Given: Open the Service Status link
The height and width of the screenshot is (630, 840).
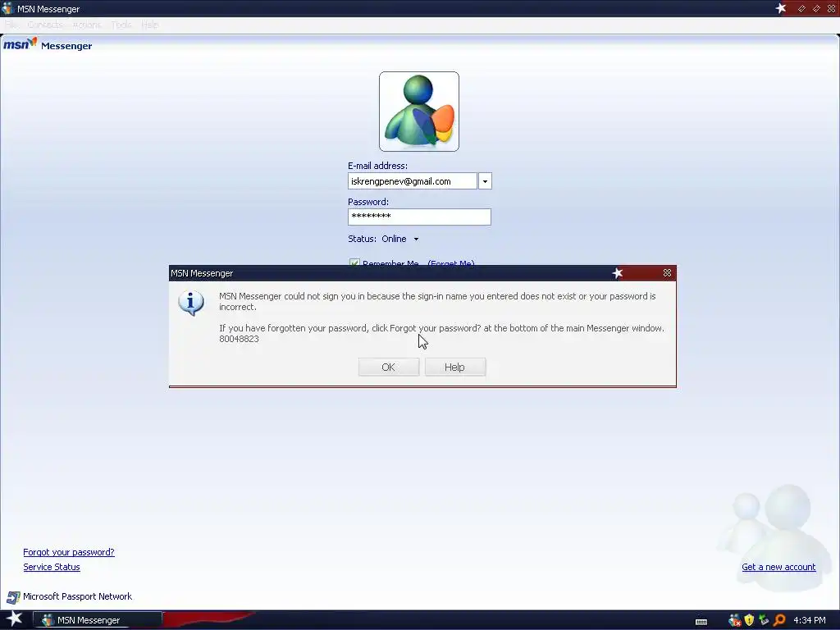Looking at the screenshot, I should pos(52,567).
